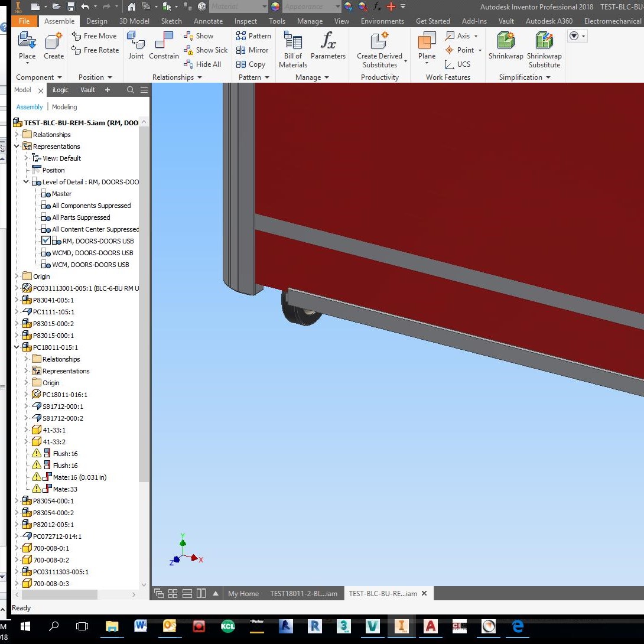Click the Copy components button

252,64
